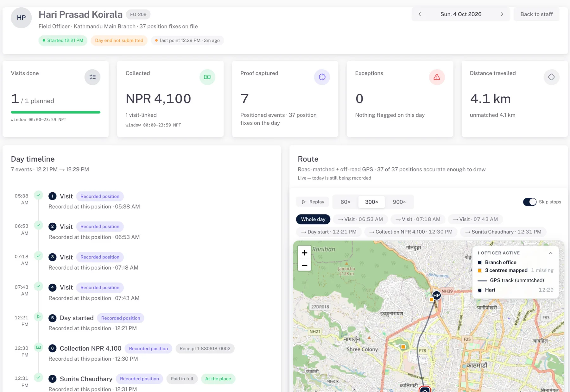
Task: Click the Receipt 1-830618-0002 tag
Action: click(205, 348)
